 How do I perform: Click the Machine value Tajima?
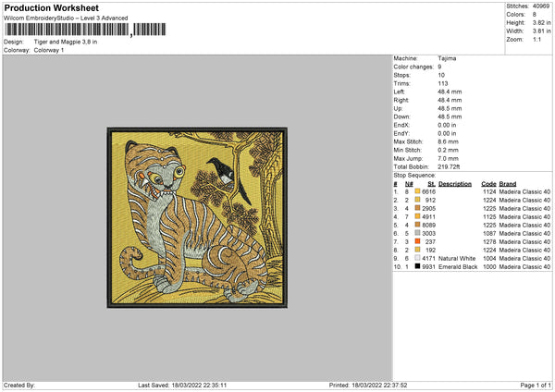pos(447,58)
